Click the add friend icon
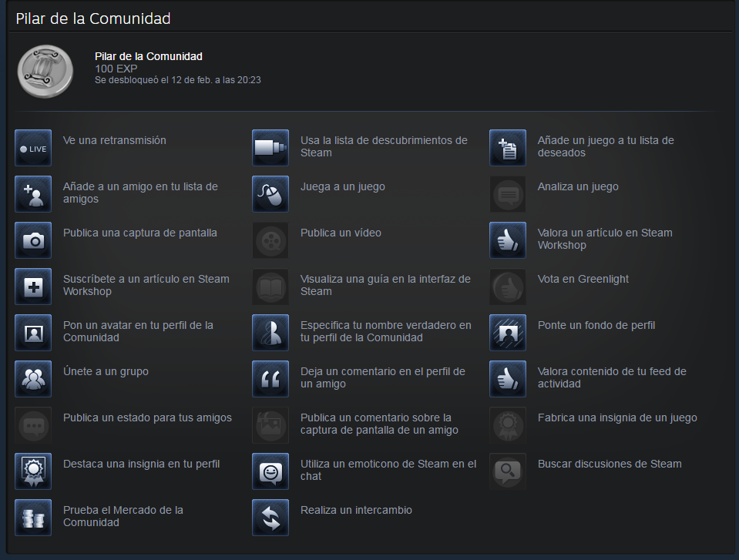 coord(33,194)
